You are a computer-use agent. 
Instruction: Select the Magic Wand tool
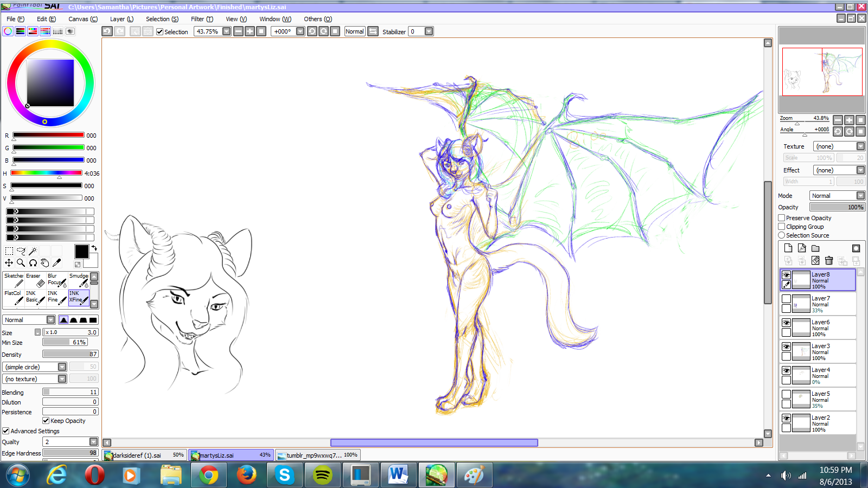pos(33,251)
